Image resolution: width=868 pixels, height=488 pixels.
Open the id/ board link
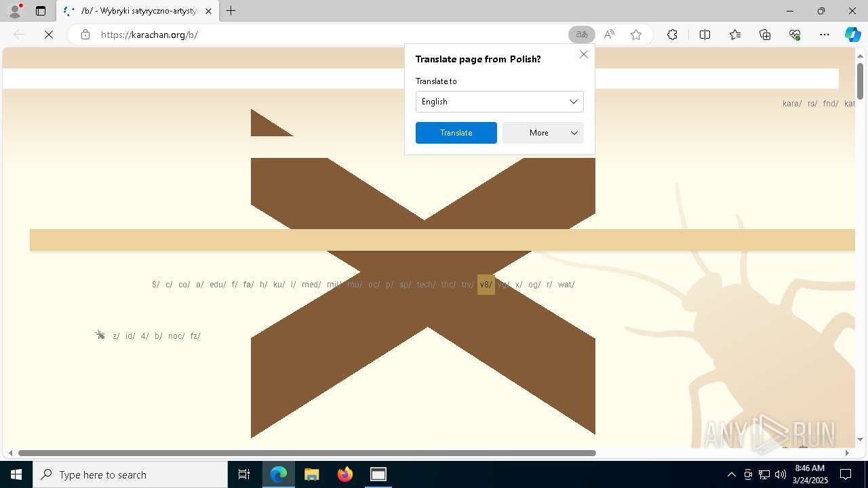click(x=130, y=336)
